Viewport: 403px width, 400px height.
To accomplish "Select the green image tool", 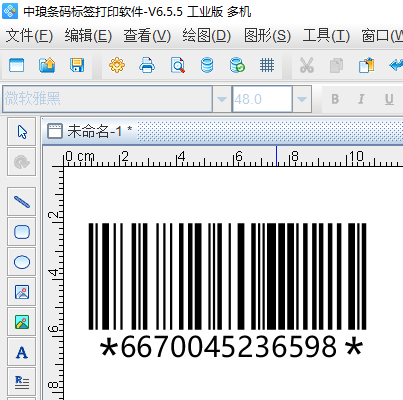I will point(22,322).
